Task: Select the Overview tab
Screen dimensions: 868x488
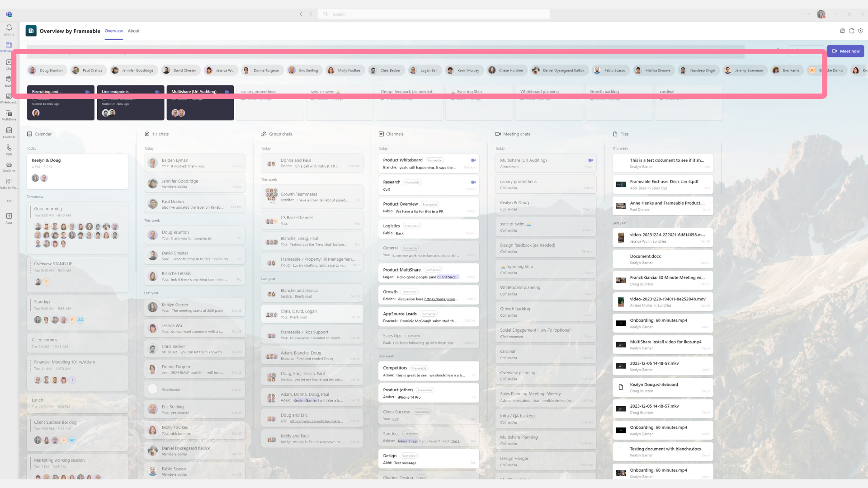Action: [x=113, y=31]
